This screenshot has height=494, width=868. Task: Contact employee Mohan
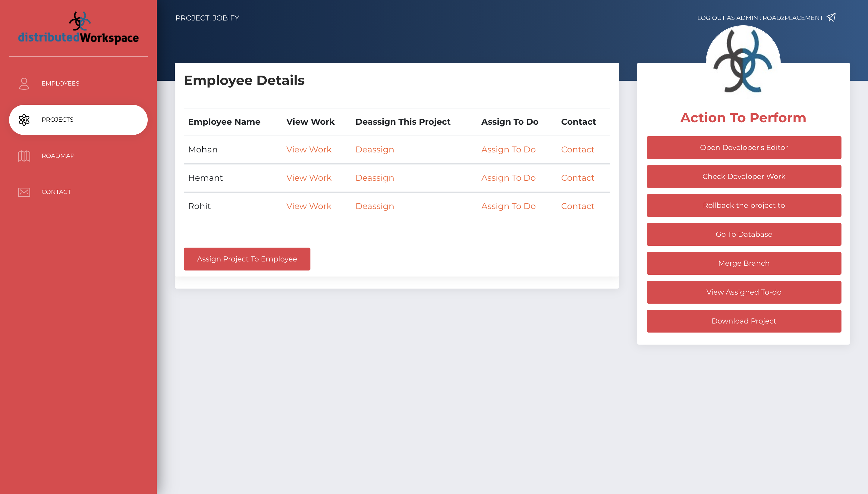pyautogui.click(x=577, y=150)
